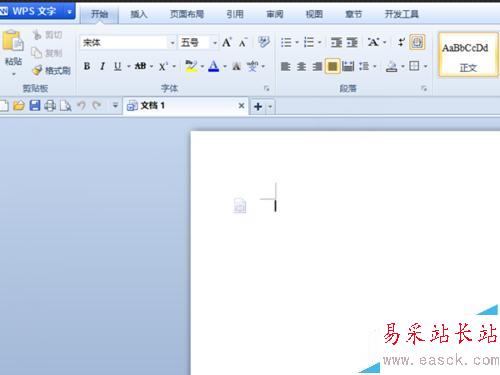Viewport: 500px width, 375px height.
Task: Click the Chinese layout (A with arrows) icon
Action: tap(373, 42)
